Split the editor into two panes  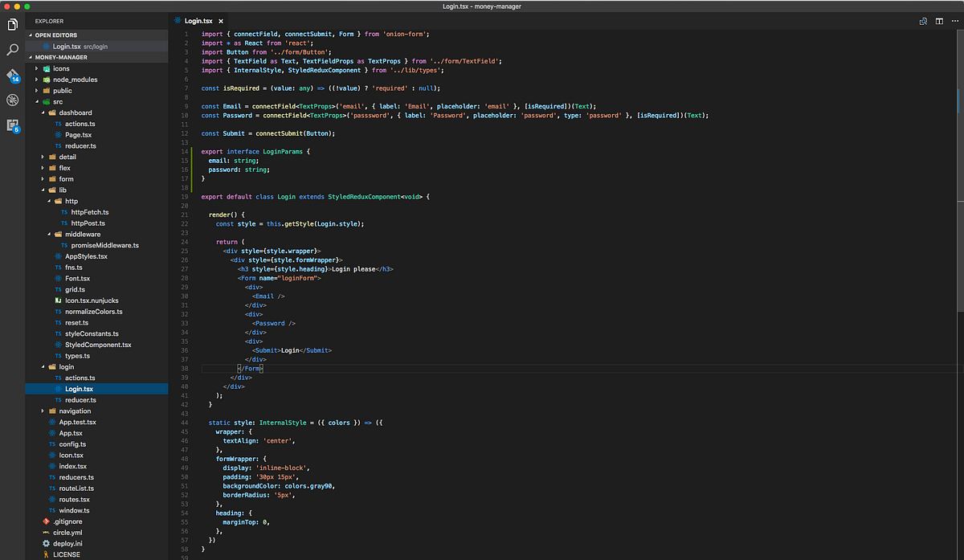[x=939, y=21]
